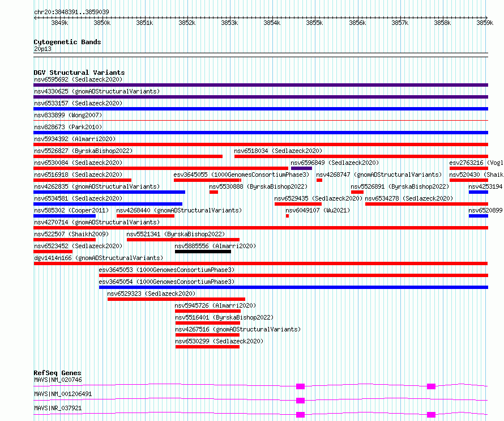504x421 pixels.
Task: Open nsv6530299 (Sedlazeck2020) variant label
Action: pos(219,341)
